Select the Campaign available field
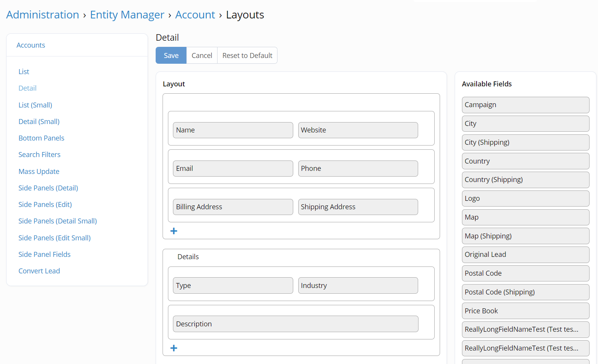The width and height of the screenshot is (598, 364). pyautogui.click(x=525, y=105)
